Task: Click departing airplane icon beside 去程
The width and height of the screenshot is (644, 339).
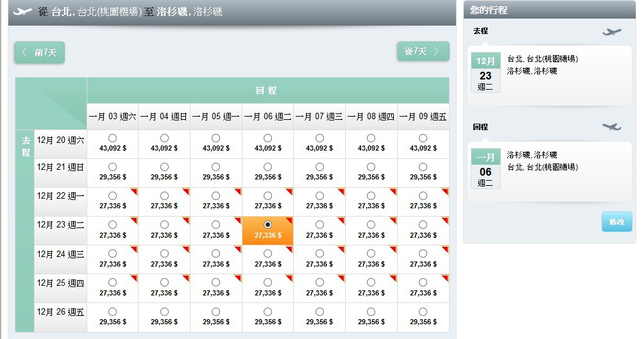Action: click(x=611, y=31)
